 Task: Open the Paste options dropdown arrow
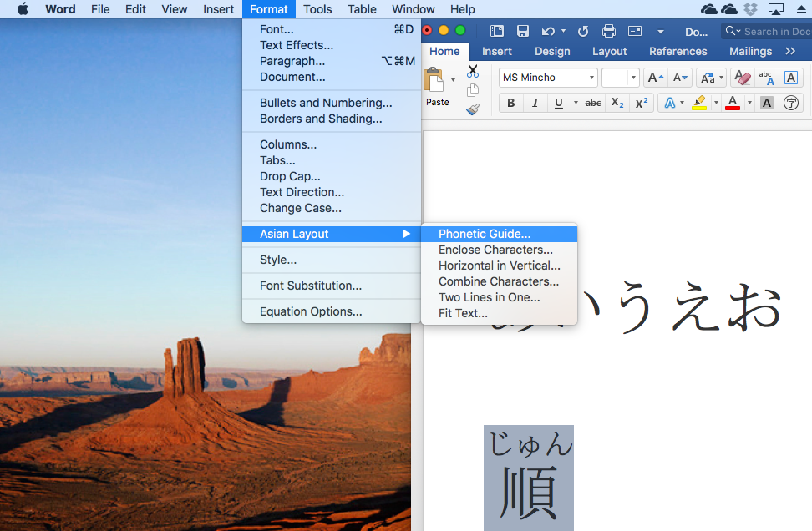453,80
